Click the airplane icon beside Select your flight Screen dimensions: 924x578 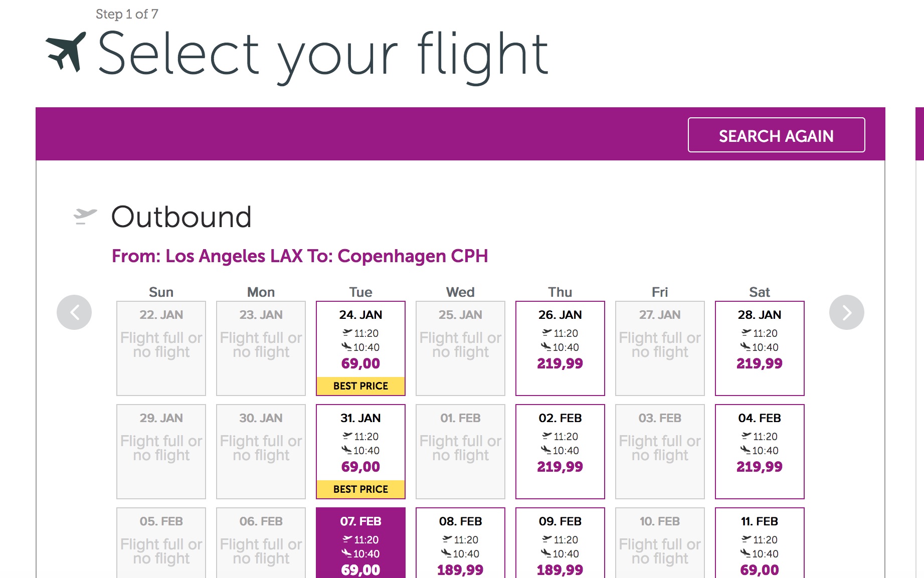click(x=66, y=52)
